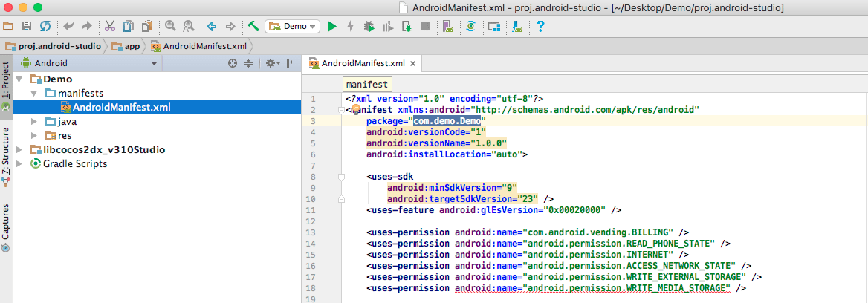Viewport: 868px width, 303px height.
Task: Collapse the manifests folder
Action: pos(35,93)
